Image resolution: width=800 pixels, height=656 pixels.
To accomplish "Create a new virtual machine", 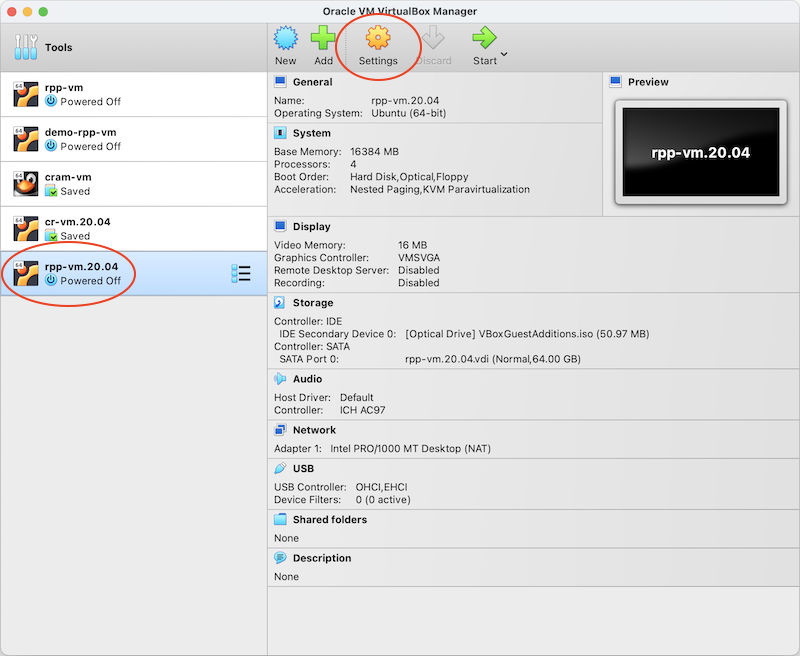I will point(286,44).
